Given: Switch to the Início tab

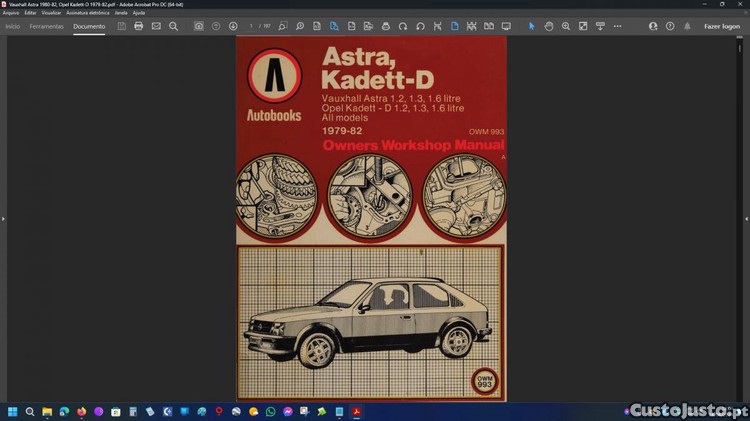Looking at the screenshot, I should tap(13, 26).
